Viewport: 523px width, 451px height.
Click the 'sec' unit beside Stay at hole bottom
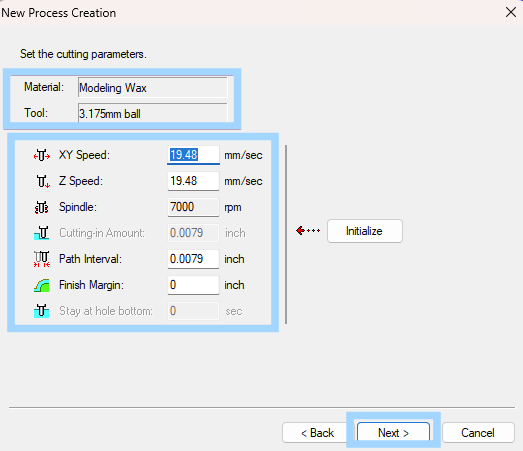pyautogui.click(x=234, y=312)
